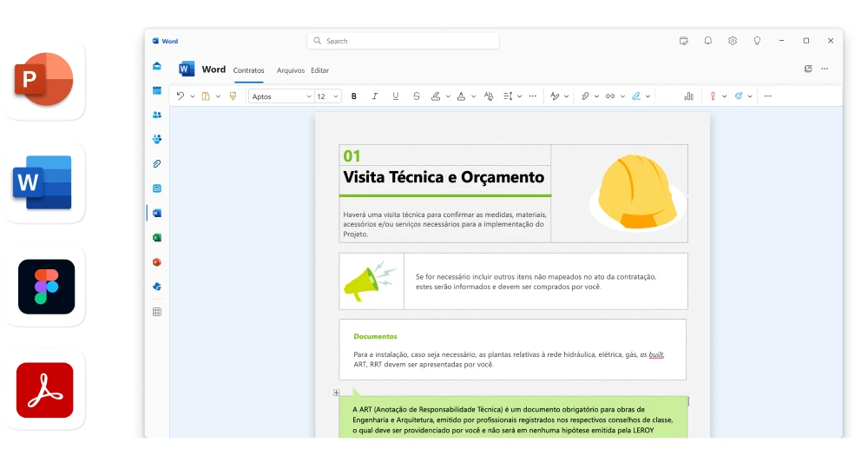Viewport: 868px width, 469px height.
Task: Click the bar chart icon in toolbar
Action: tap(688, 96)
